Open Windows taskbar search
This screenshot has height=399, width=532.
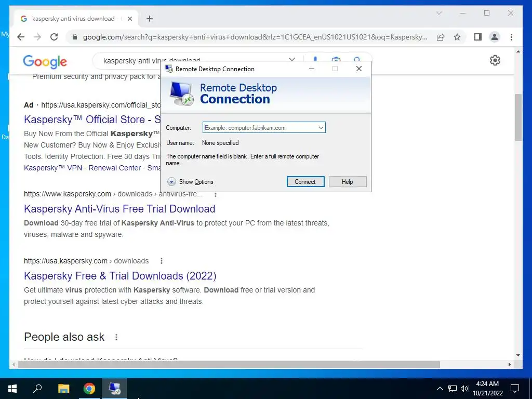click(37, 389)
